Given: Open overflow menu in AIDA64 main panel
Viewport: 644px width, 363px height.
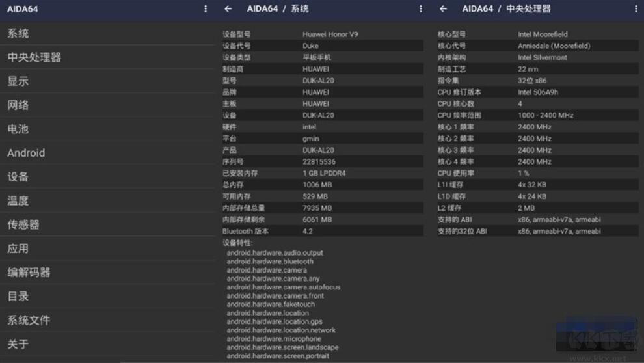Looking at the screenshot, I should [206, 8].
